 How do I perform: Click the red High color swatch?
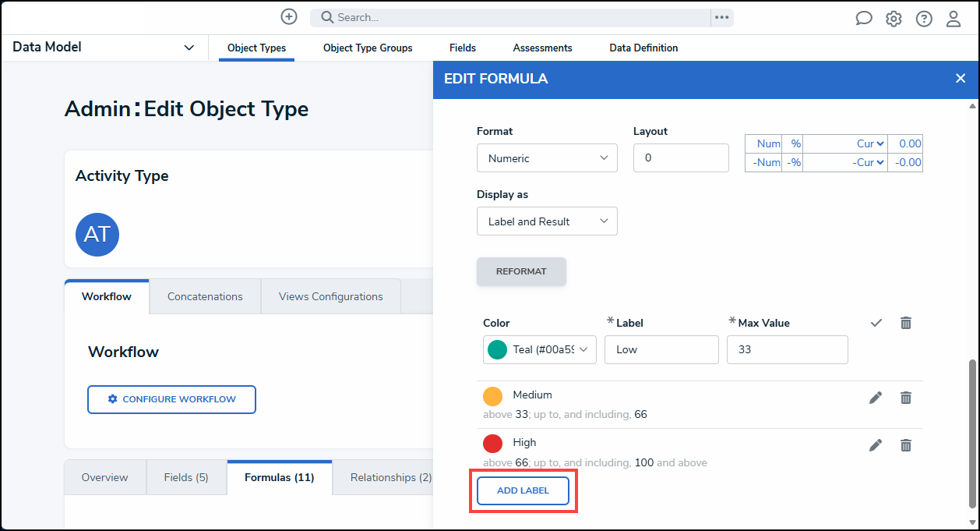coord(493,444)
